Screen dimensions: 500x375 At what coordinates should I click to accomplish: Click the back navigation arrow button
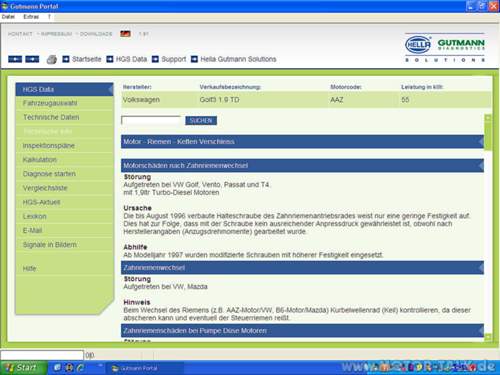[15, 59]
